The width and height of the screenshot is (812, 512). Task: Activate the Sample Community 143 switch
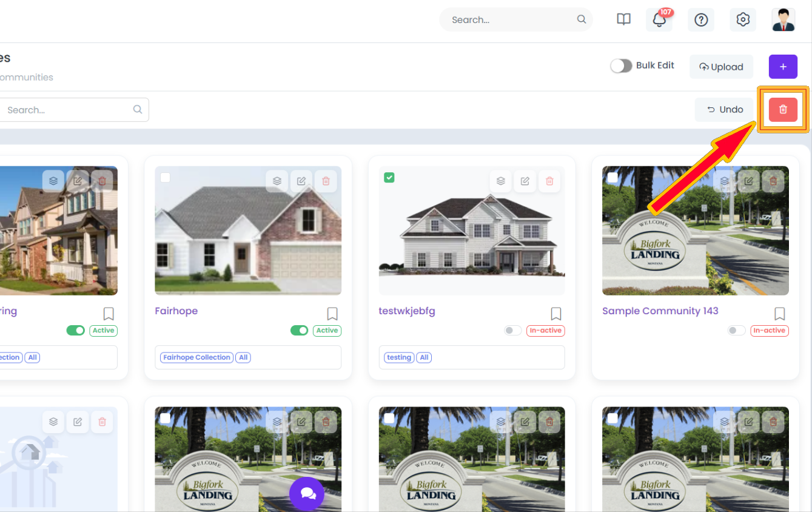point(737,331)
